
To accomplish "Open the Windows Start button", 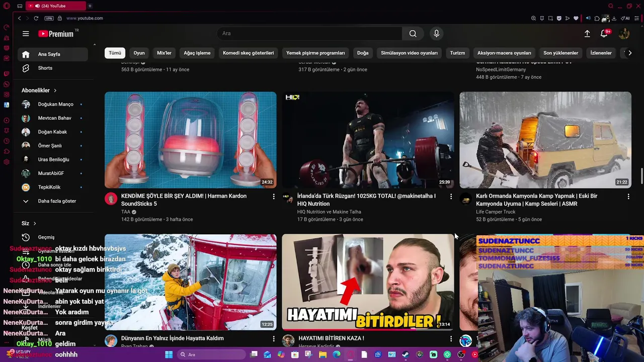I will [x=169, y=354].
